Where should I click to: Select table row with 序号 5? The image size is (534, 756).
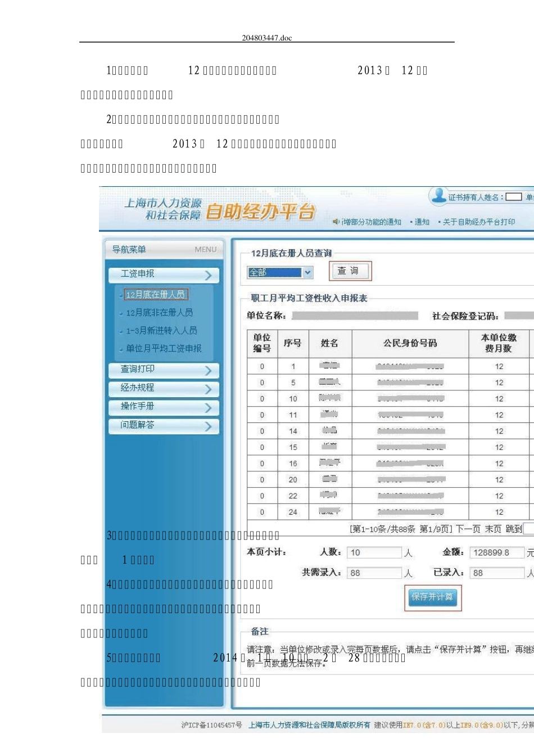[x=390, y=382]
